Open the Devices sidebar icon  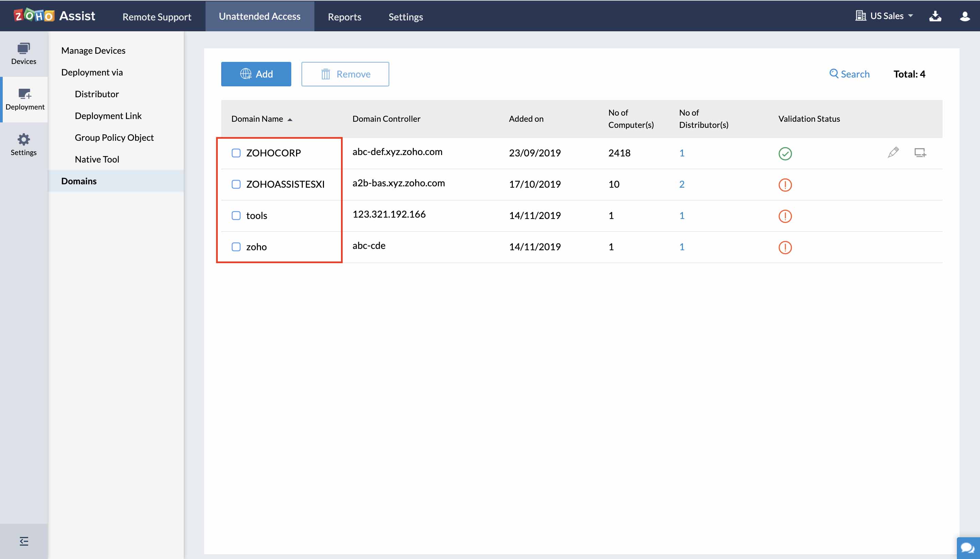point(23,54)
